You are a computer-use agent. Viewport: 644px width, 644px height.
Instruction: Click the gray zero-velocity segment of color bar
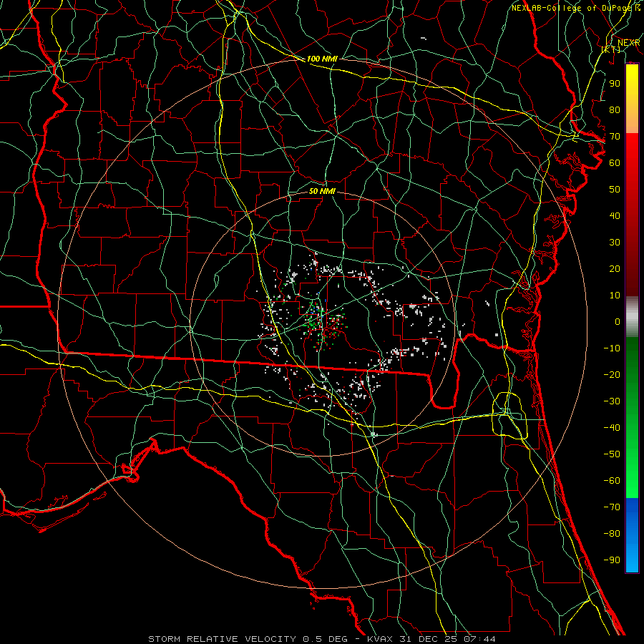click(632, 317)
